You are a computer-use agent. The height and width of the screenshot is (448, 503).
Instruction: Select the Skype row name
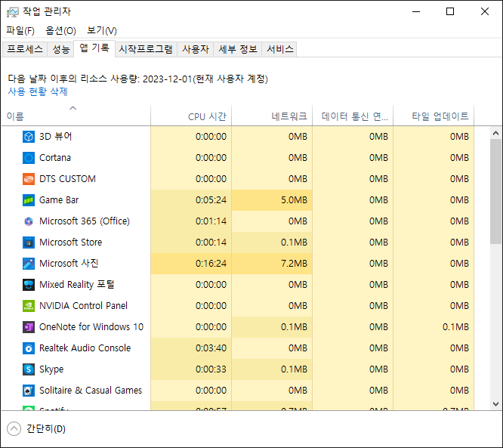(x=51, y=369)
